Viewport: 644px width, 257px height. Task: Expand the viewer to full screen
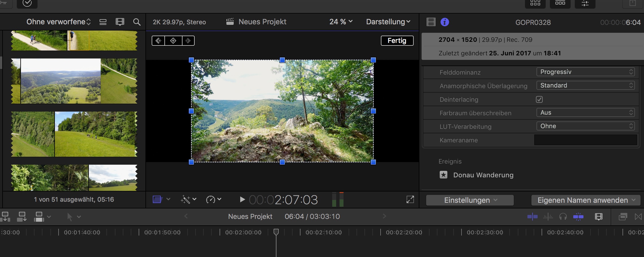pos(410,200)
